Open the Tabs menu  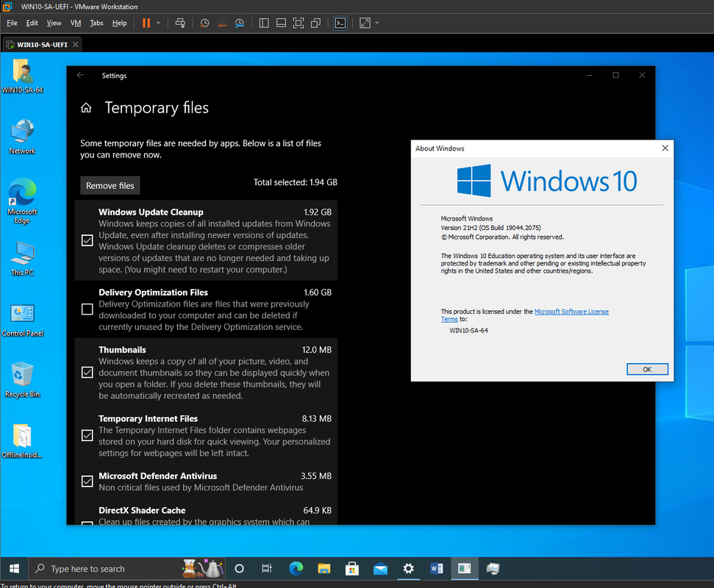point(96,24)
